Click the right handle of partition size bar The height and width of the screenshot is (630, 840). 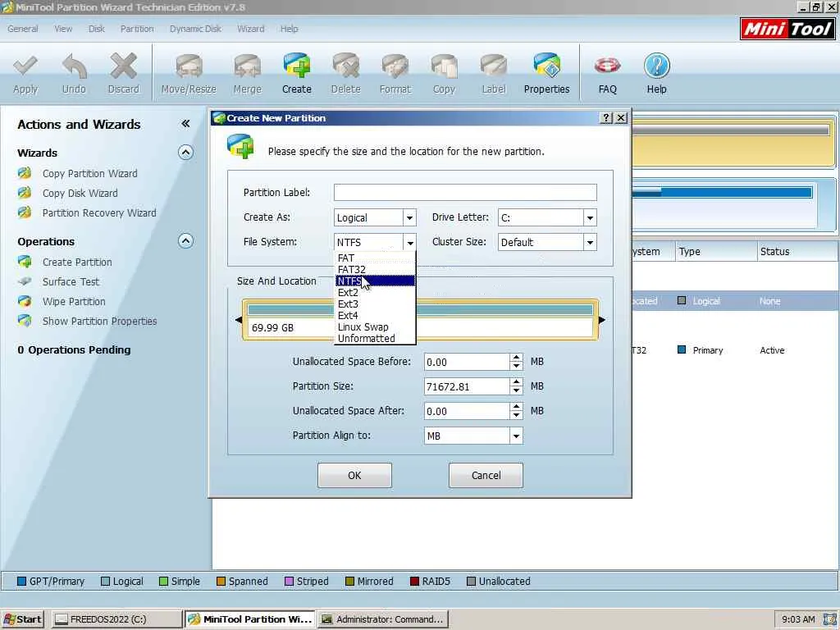601,320
